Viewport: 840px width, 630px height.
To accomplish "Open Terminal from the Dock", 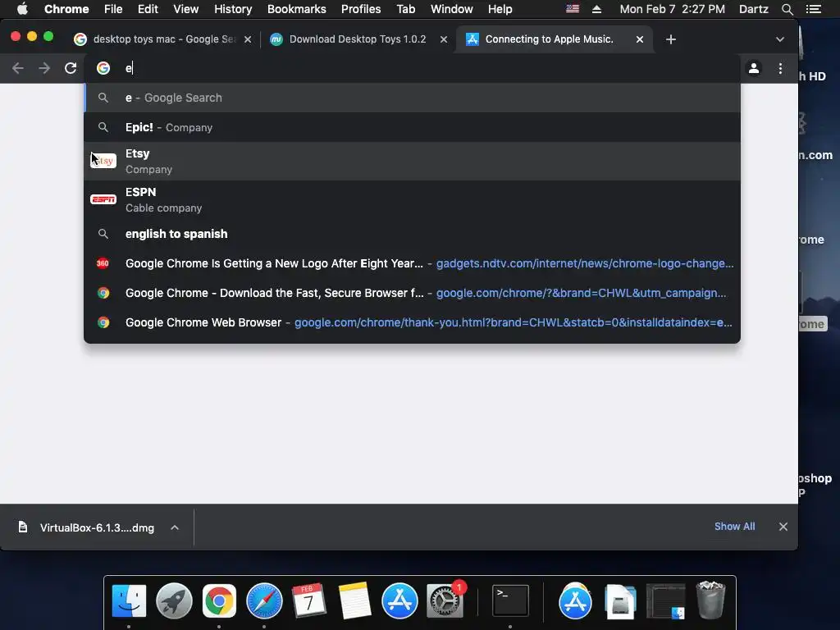I will click(510, 601).
